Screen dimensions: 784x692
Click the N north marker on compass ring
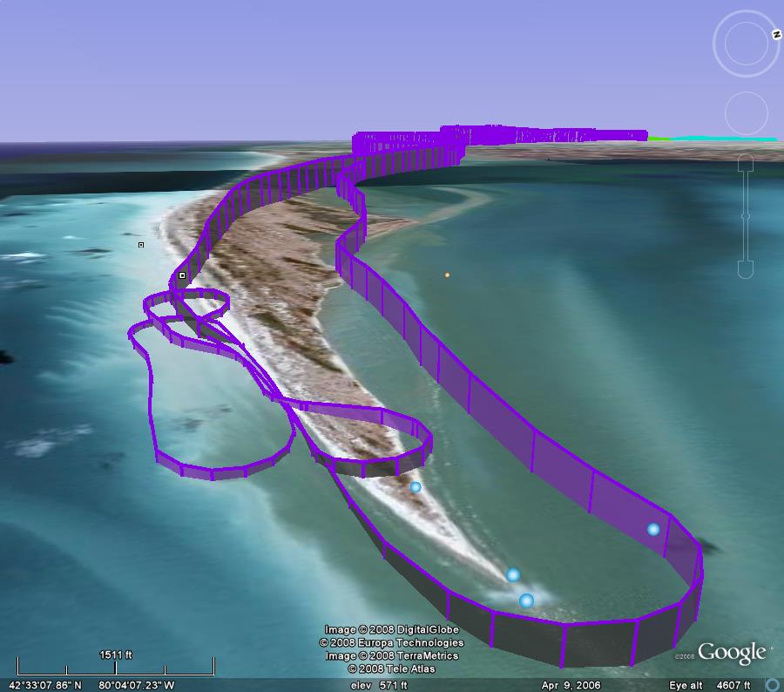[x=776, y=35]
